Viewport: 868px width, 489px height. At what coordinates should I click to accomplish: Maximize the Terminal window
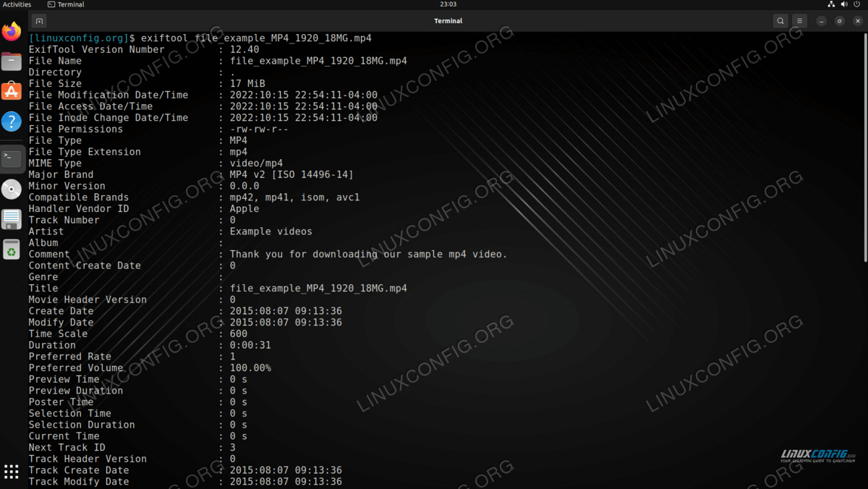coord(839,21)
